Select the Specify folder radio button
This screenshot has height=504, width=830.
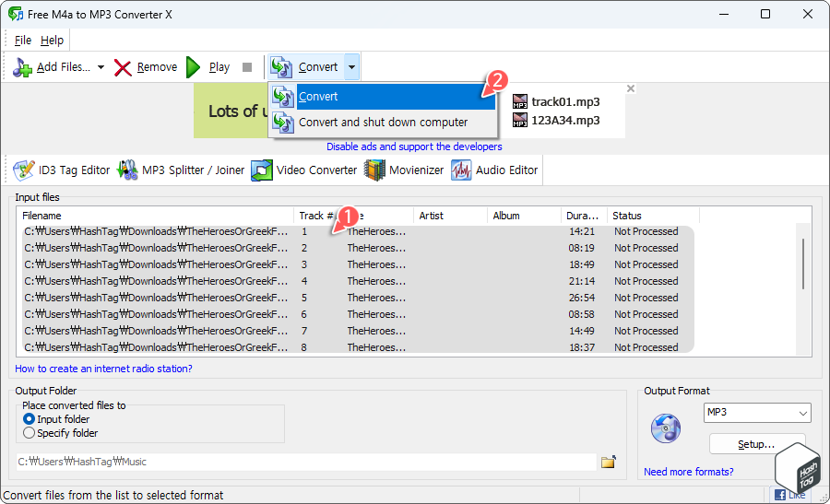30,433
